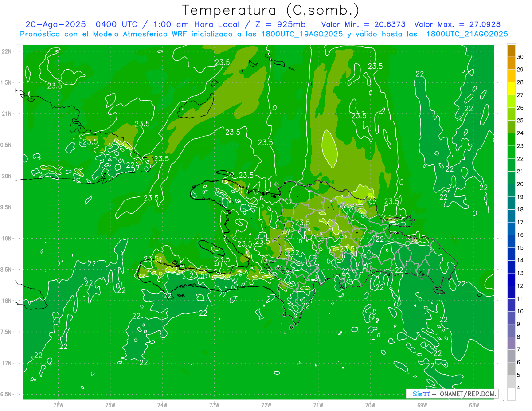Click the date text "20-Ago-2025"
Screen dimensions: 532x411
[55, 25]
